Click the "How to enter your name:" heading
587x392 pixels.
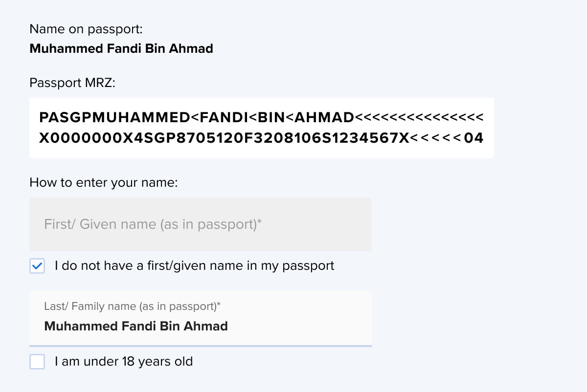click(103, 183)
